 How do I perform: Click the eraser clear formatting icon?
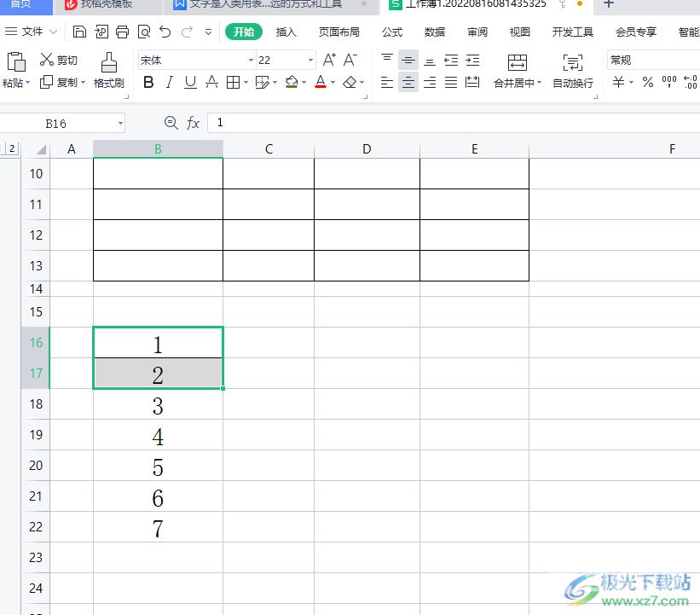350,82
